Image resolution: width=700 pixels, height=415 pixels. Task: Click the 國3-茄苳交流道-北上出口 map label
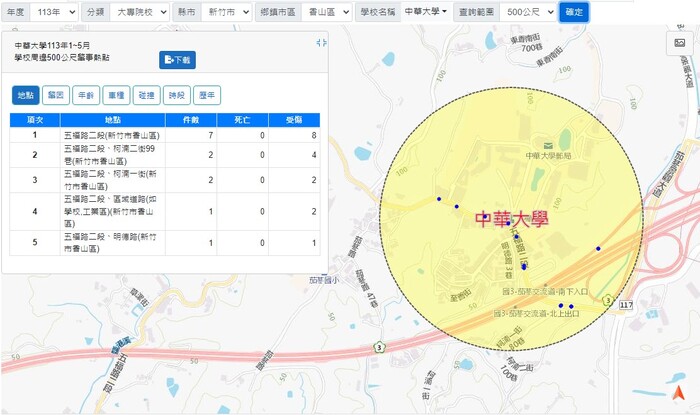pyautogui.click(x=537, y=314)
